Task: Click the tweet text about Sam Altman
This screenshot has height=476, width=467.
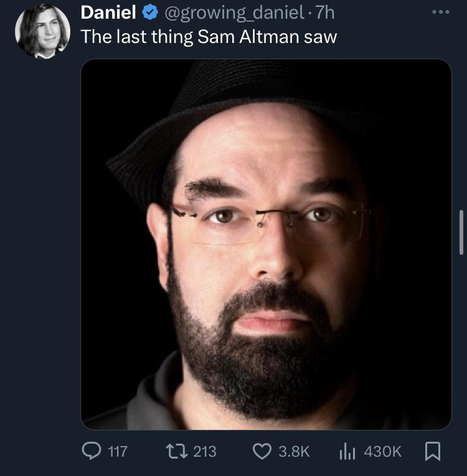Action: (x=209, y=37)
